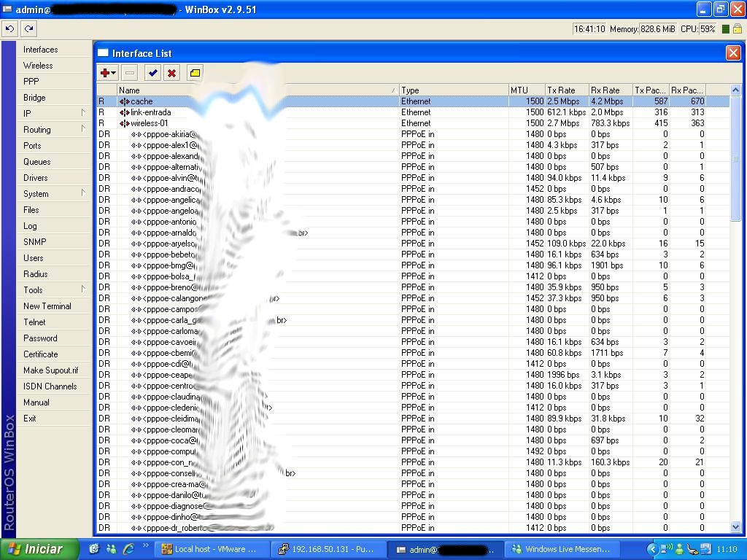The image size is (747, 560).
Task: Click the scroll down arrow of the list
Action: [735, 526]
